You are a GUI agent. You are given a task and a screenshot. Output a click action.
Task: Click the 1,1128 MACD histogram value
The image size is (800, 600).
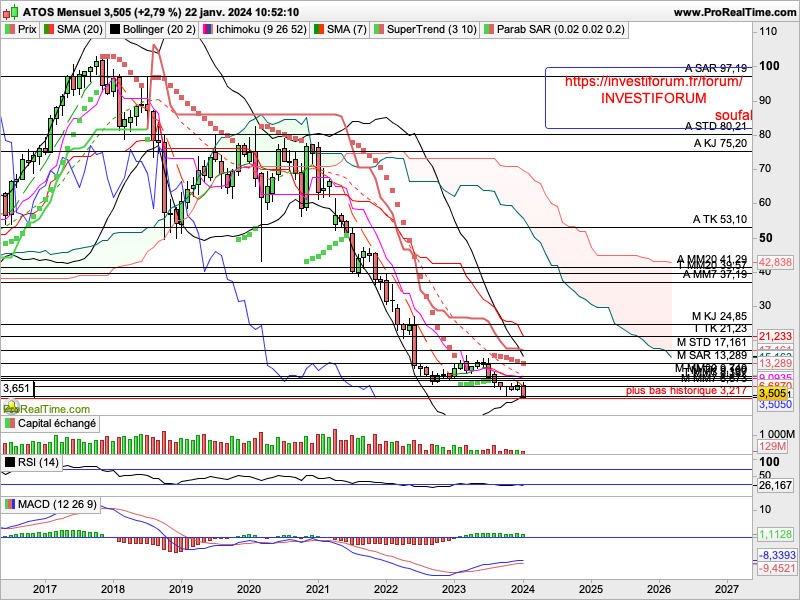point(775,534)
